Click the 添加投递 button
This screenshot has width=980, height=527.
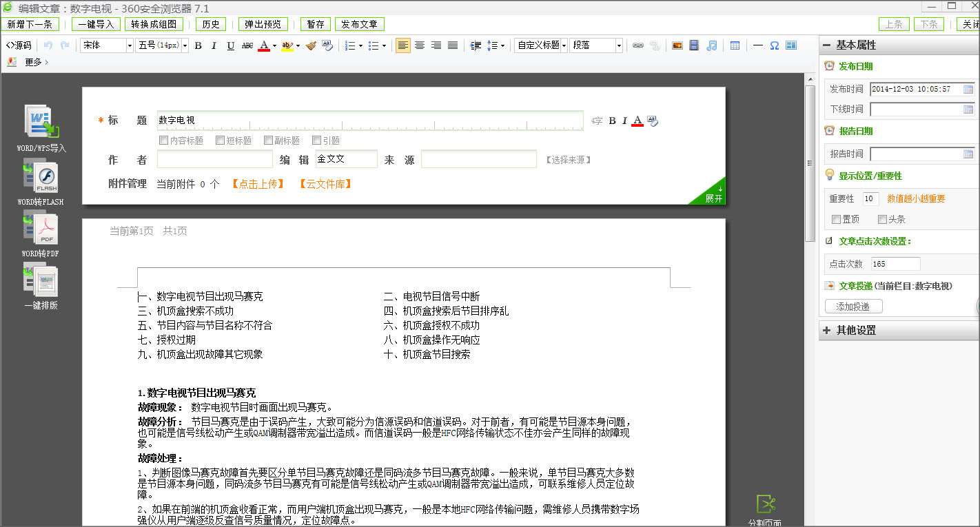(x=853, y=307)
